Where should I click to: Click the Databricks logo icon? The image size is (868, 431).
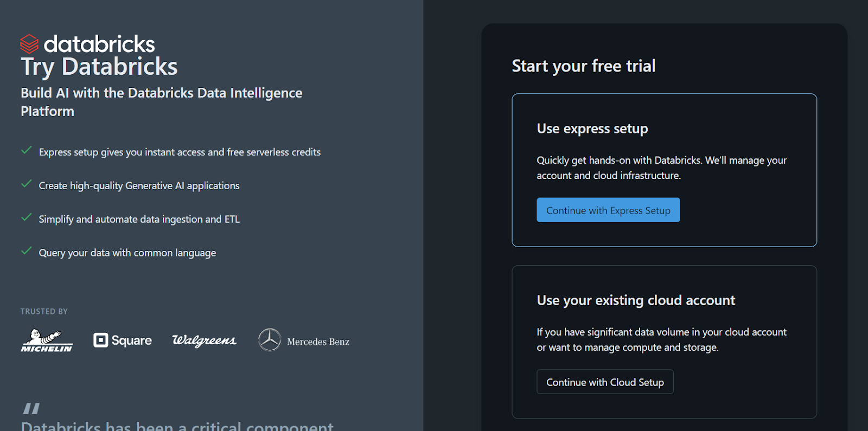point(29,44)
